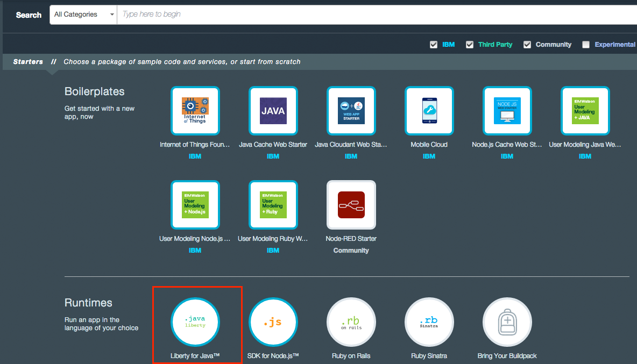Click the IBM tag under Java Cache Web Starter

coord(273,156)
